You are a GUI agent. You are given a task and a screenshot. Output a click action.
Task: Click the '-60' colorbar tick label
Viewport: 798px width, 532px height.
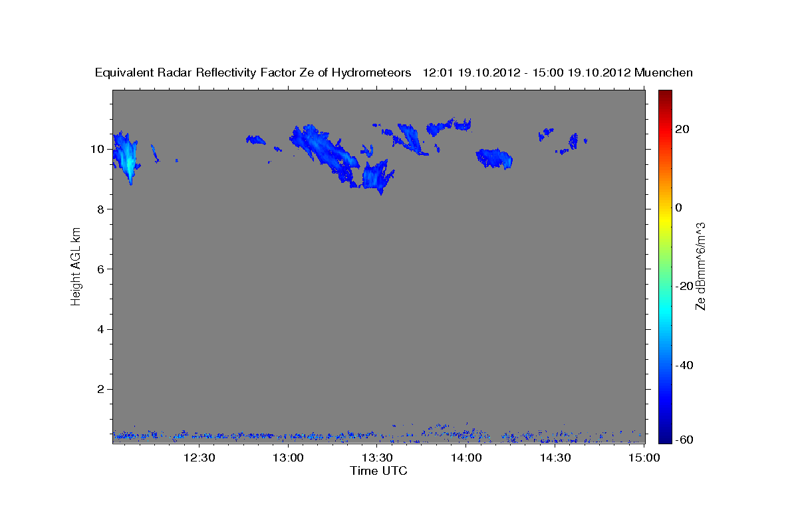tap(685, 440)
